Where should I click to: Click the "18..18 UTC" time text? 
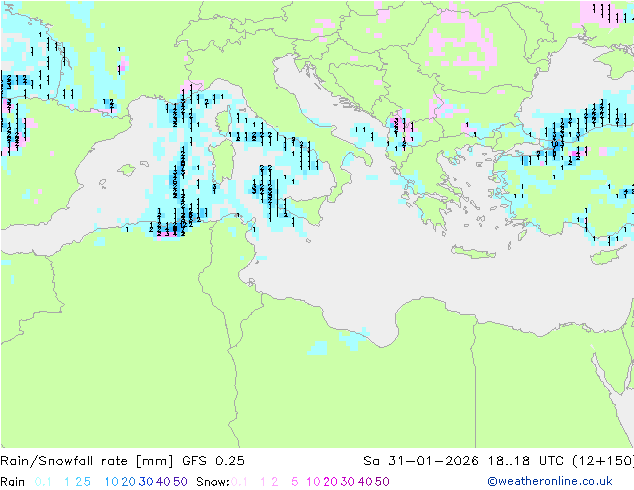click(x=526, y=461)
